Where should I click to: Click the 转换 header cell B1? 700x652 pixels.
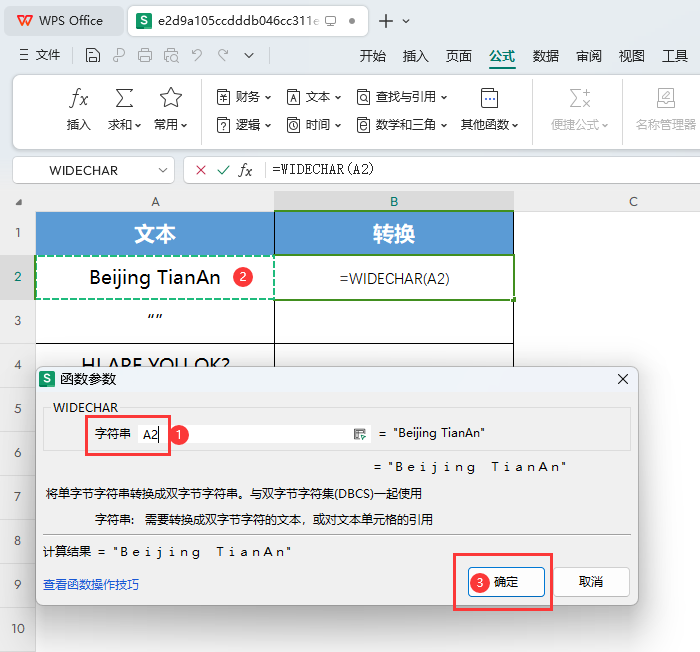point(394,233)
